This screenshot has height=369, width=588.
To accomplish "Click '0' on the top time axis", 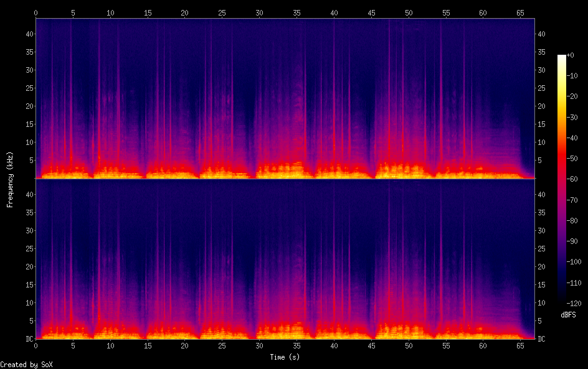I will pyautogui.click(x=36, y=12).
